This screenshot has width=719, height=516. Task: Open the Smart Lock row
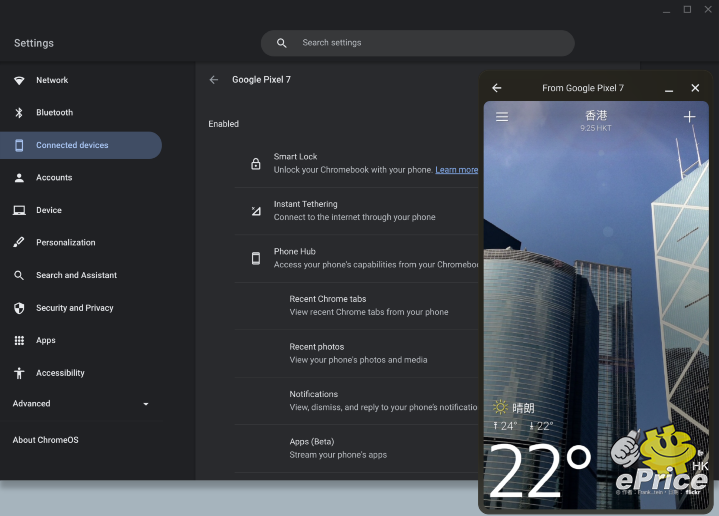pos(356,163)
